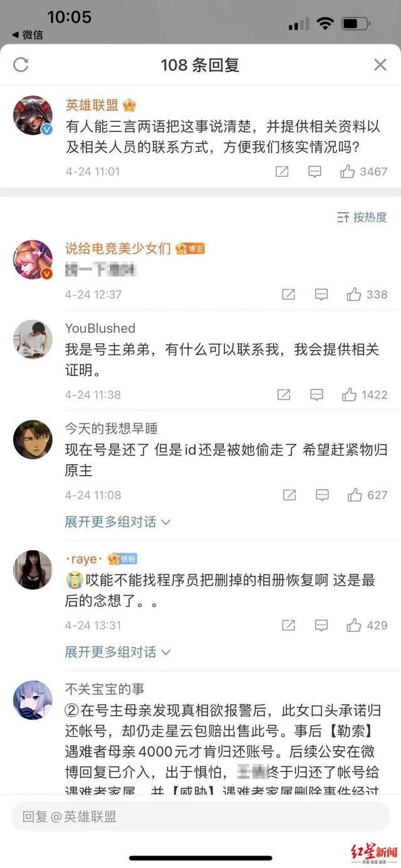Like raye's comment about photo recovery

[353, 625]
